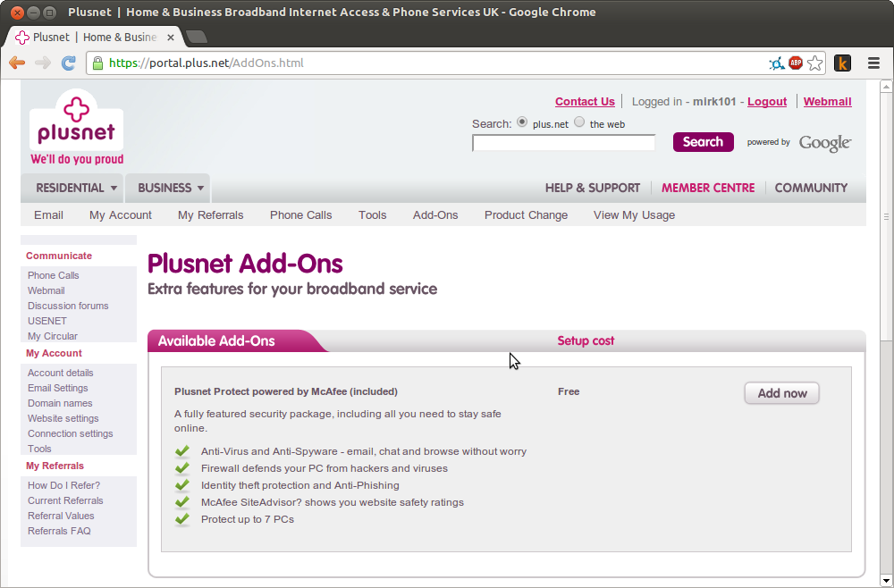Open Referrals FAQ in the sidebar

tap(59, 531)
